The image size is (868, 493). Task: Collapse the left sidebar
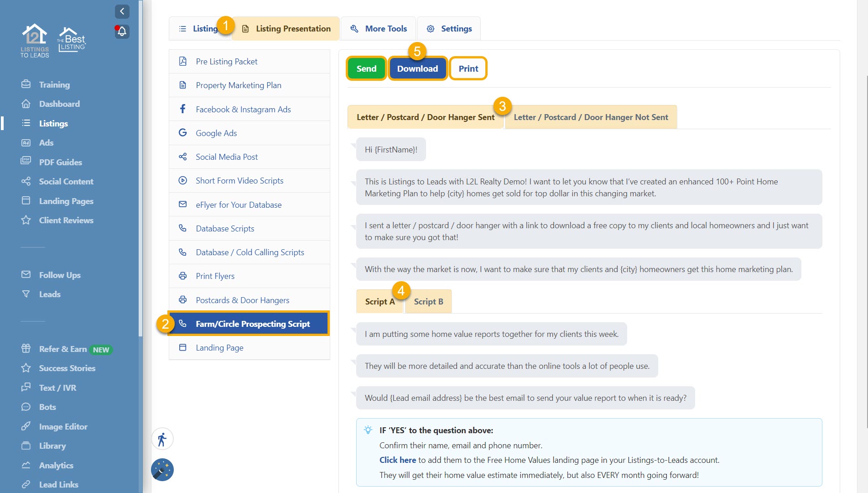point(122,11)
